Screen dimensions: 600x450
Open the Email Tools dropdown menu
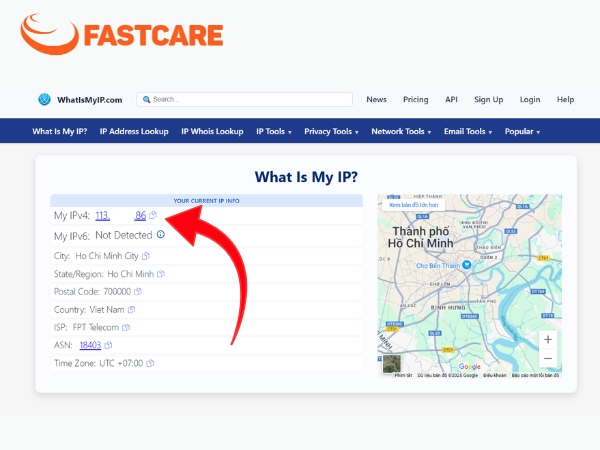coord(468,131)
